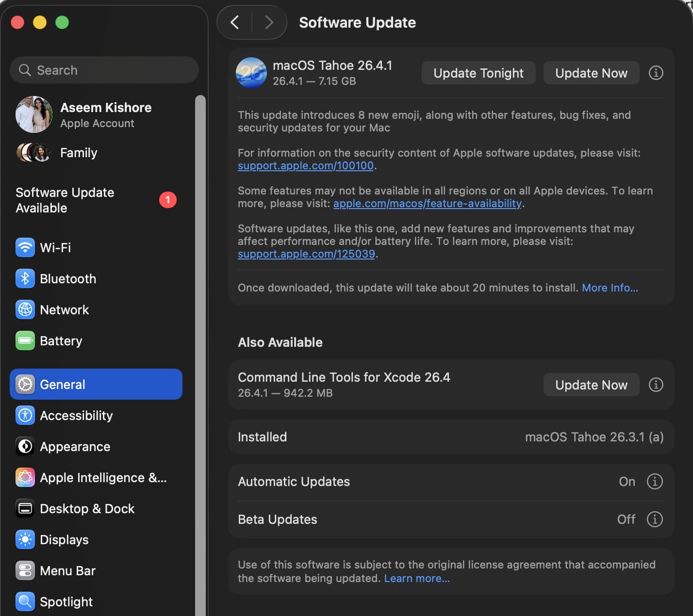Open apple.com/macos/feature-availability link
This screenshot has height=616, width=693.
(428, 203)
